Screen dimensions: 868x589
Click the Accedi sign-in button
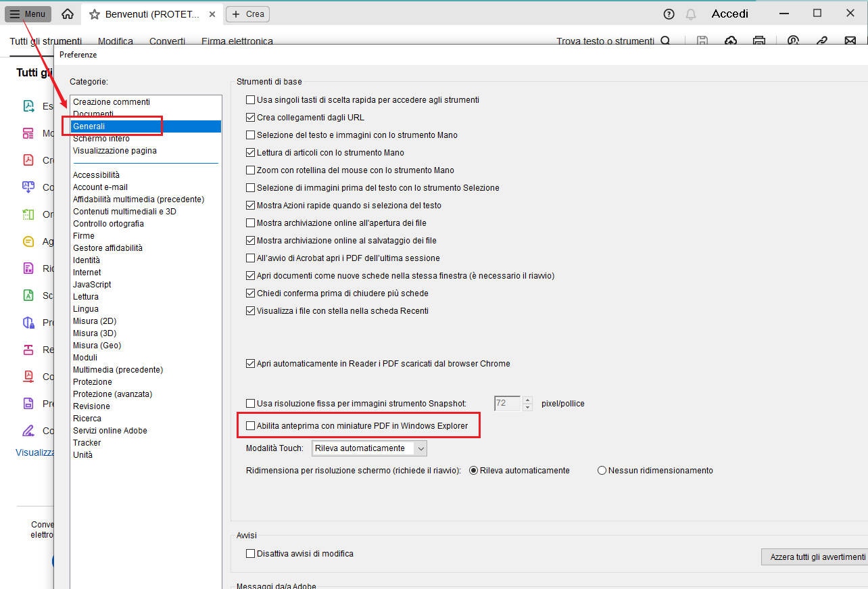click(730, 14)
